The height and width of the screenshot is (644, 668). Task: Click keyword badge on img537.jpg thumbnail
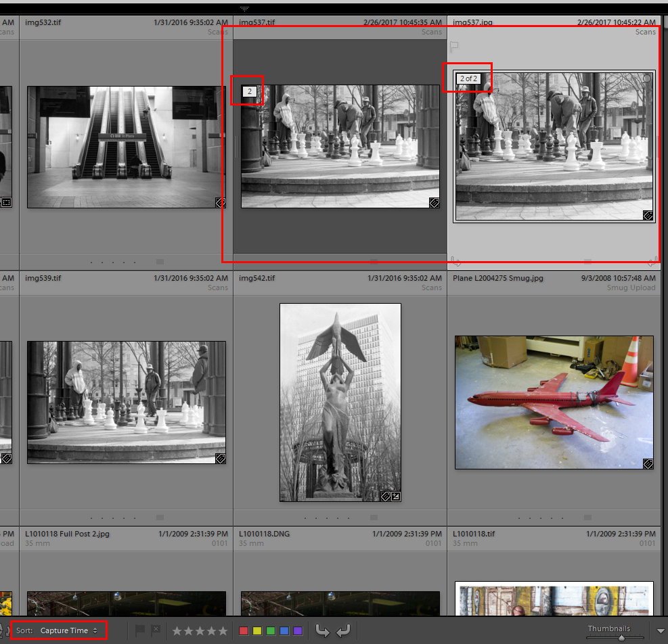click(x=648, y=216)
